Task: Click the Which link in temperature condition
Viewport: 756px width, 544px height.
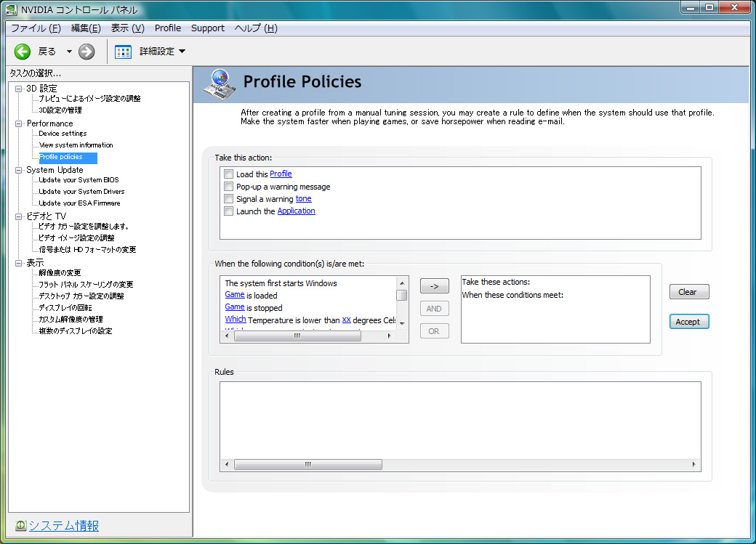Action: pos(236,319)
